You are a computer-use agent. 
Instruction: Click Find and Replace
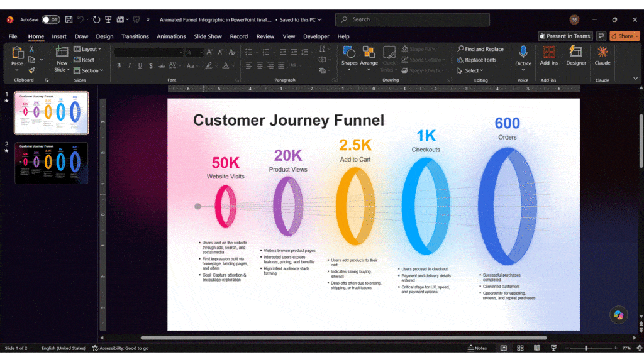480,49
